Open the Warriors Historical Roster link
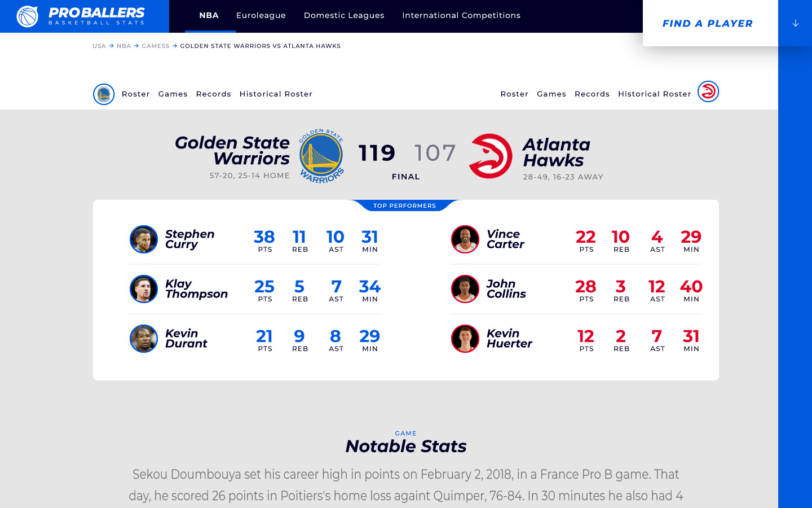This screenshot has height=508, width=812. tap(276, 94)
